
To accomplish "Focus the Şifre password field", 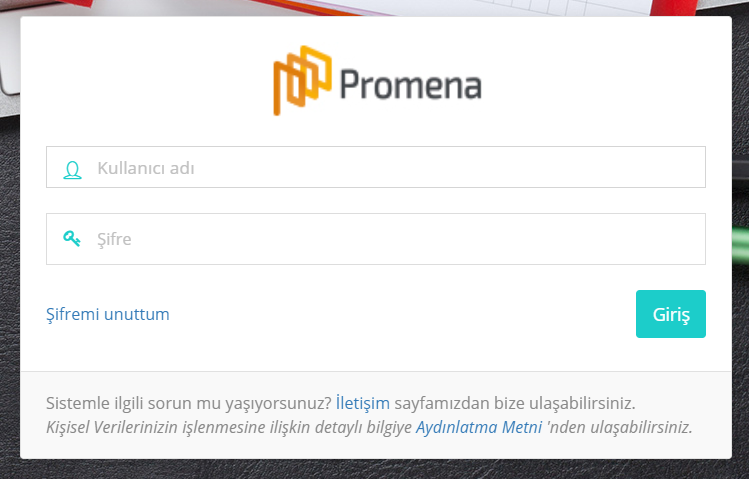I will click(375, 239).
